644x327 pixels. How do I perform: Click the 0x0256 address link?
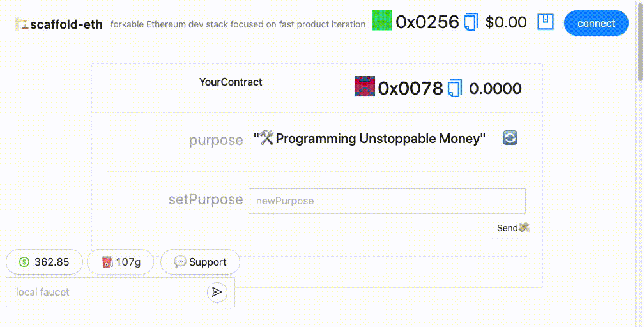click(x=427, y=22)
